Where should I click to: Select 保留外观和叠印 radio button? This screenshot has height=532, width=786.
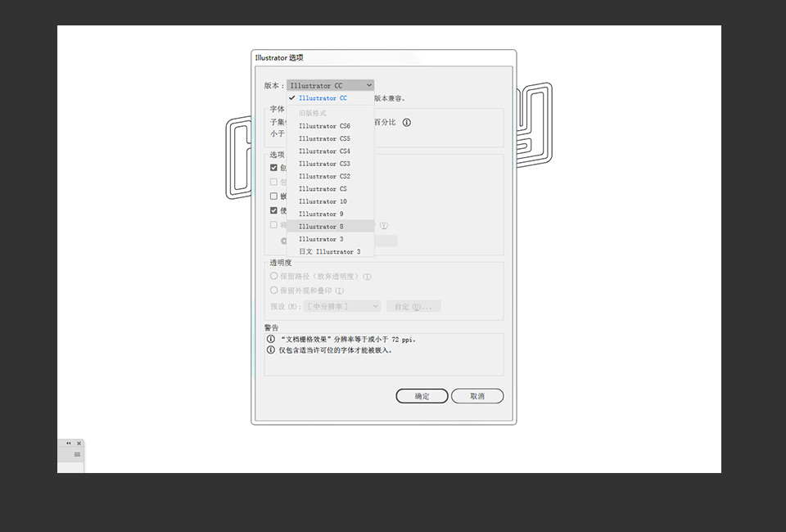tap(273, 290)
